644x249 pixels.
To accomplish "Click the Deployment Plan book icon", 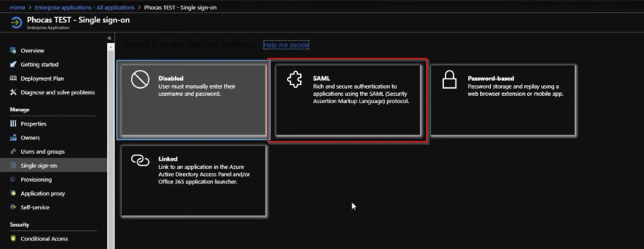I will click(14, 79).
